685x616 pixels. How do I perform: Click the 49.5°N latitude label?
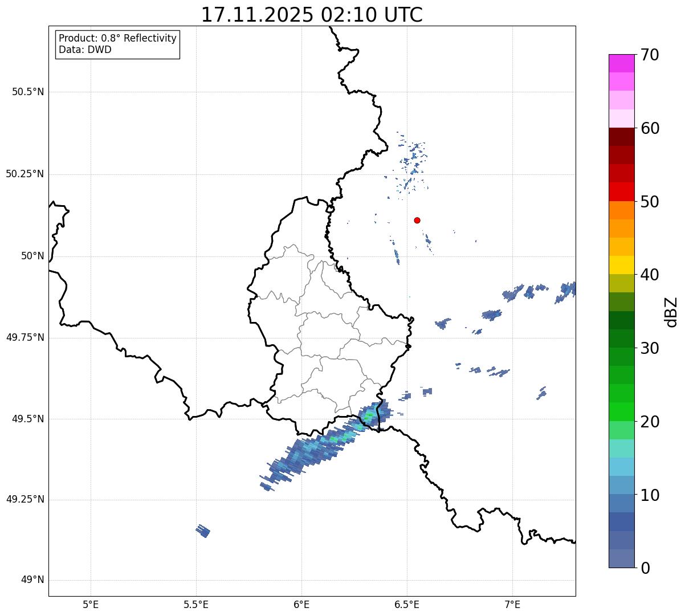tap(28, 419)
